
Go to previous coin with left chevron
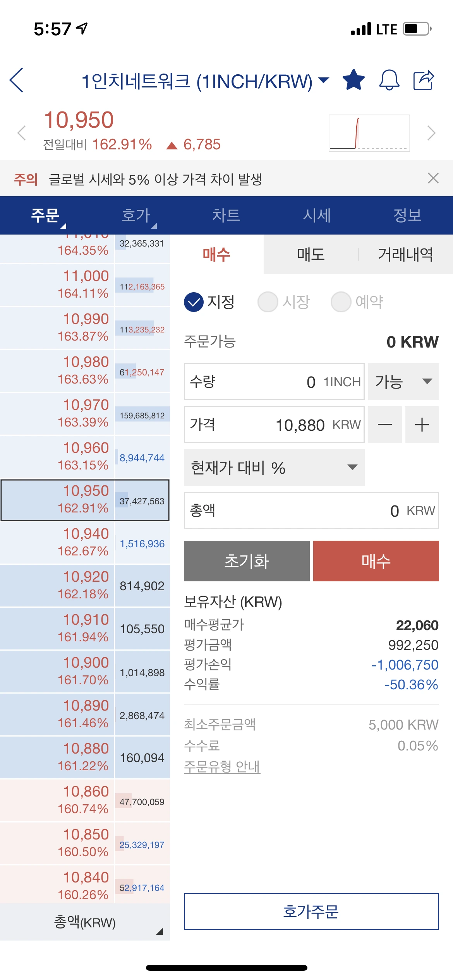pyautogui.click(x=22, y=133)
